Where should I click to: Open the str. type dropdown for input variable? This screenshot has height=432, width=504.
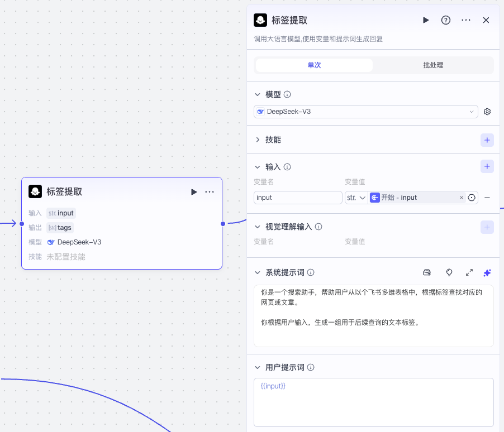point(356,197)
